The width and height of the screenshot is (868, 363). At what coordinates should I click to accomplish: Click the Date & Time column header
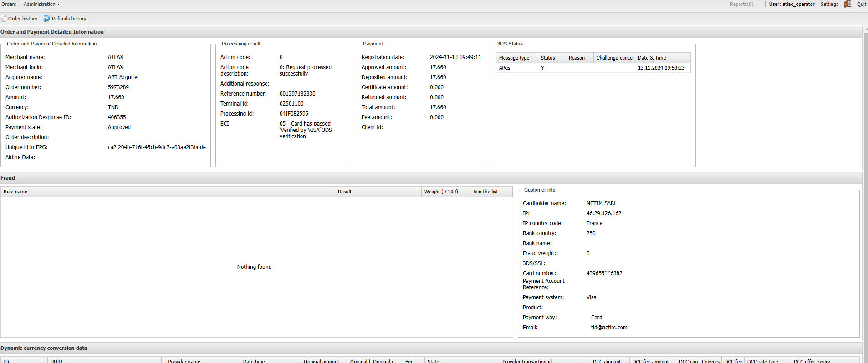(x=652, y=58)
